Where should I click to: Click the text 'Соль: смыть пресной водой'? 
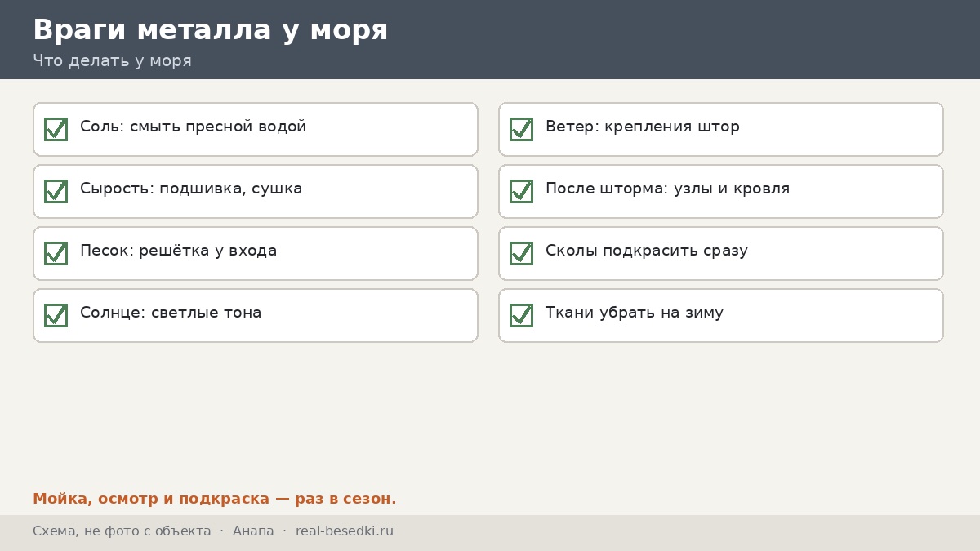[x=193, y=127]
